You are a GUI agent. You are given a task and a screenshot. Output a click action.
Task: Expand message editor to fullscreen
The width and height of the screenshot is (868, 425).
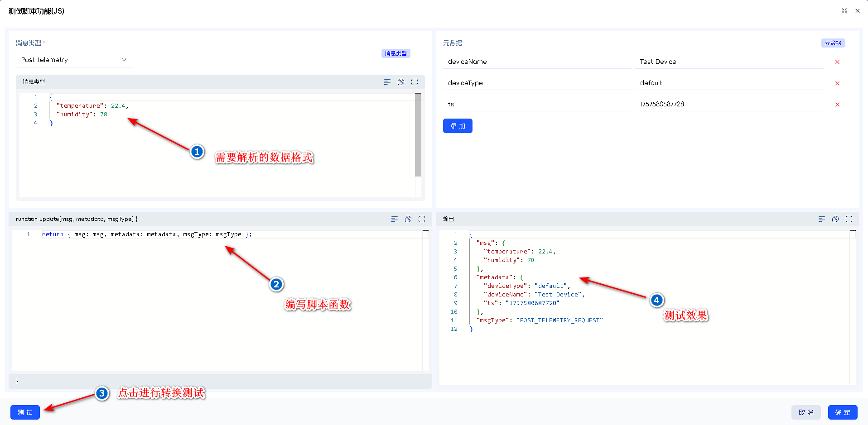coord(414,82)
